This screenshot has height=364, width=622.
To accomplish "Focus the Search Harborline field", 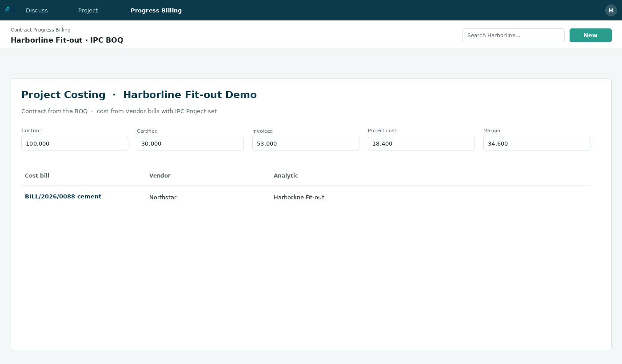I will point(513,36).
